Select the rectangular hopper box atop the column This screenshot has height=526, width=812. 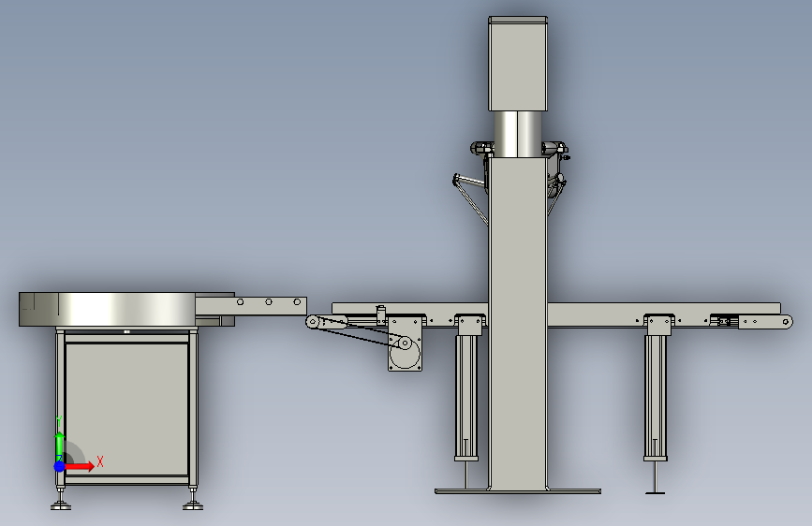tap(518, 64)
